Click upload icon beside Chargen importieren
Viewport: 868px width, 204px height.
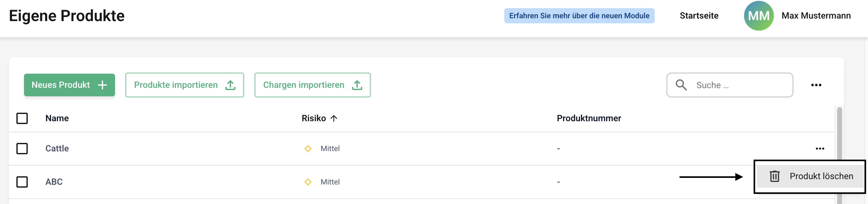(357, 85)
